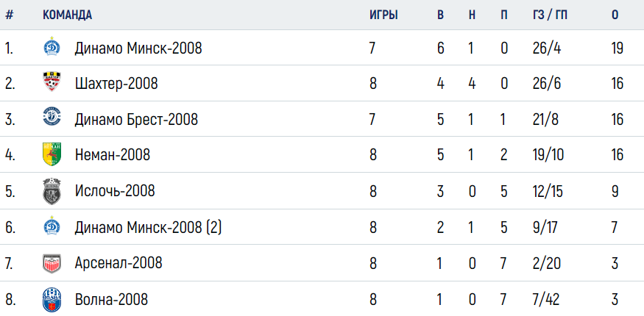Click the gray Ислочь-2008 shield logo
The image size is (644, 316).
(52, 191)
